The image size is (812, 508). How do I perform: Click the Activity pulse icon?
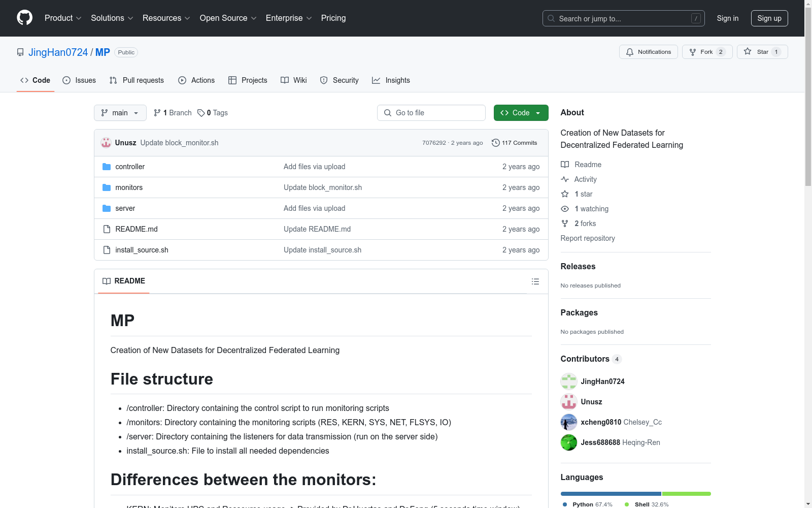click(x=565, y=179)
